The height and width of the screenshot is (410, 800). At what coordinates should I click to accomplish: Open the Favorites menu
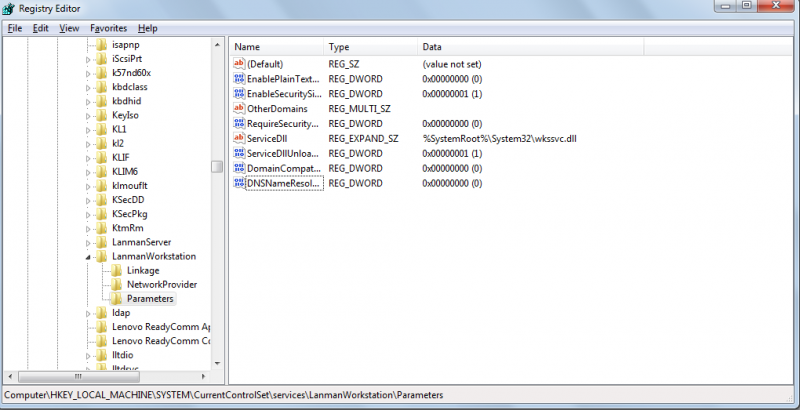pos(108,28)
